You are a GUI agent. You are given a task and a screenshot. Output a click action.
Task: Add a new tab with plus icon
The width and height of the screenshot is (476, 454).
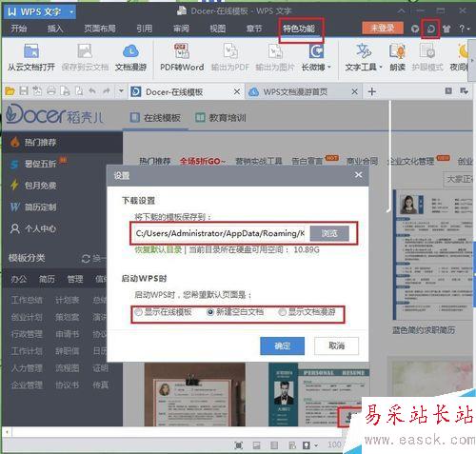pyautogui.click(x=372, y=91)
